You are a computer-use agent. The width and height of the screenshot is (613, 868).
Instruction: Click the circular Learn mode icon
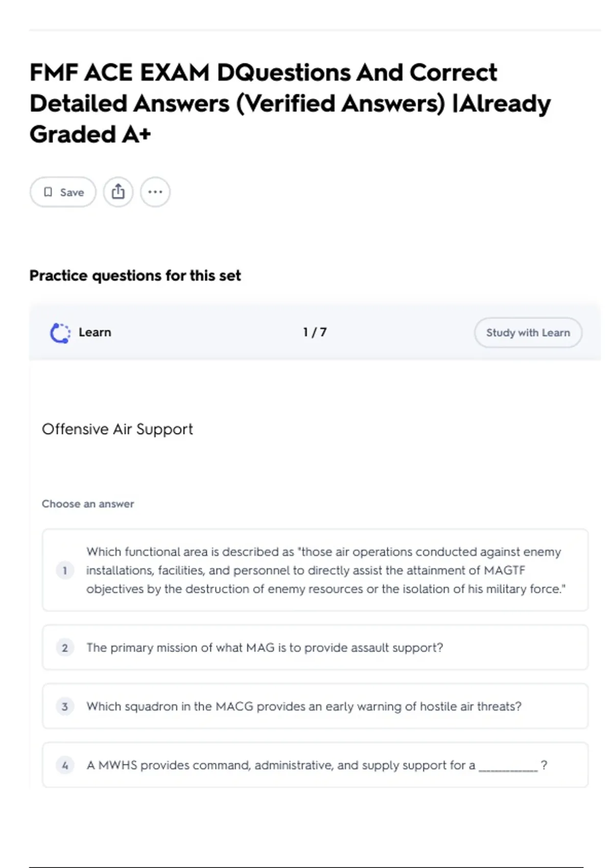[x=60, y=333]
